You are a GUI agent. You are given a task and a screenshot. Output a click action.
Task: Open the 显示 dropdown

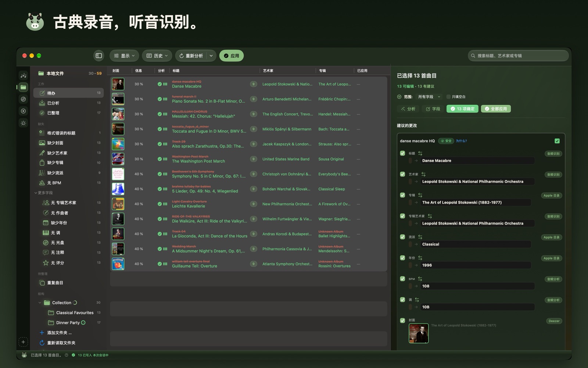124,56
